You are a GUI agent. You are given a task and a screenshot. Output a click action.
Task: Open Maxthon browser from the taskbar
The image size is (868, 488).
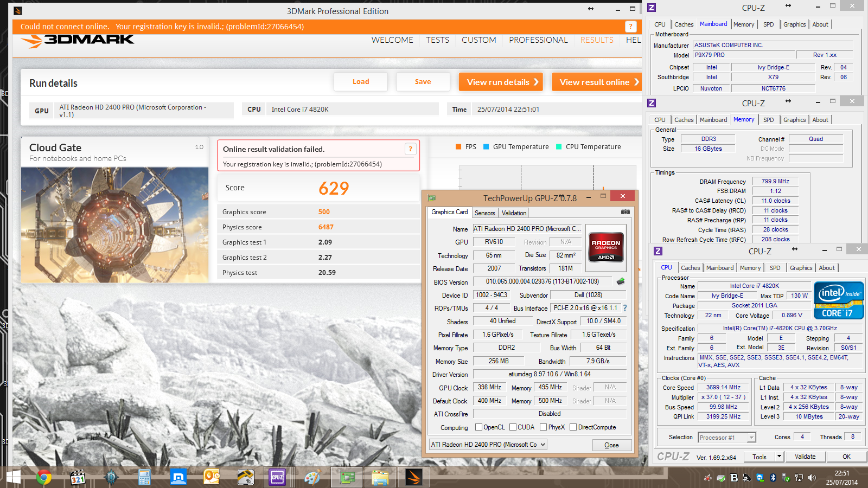[x=178, y=477]
